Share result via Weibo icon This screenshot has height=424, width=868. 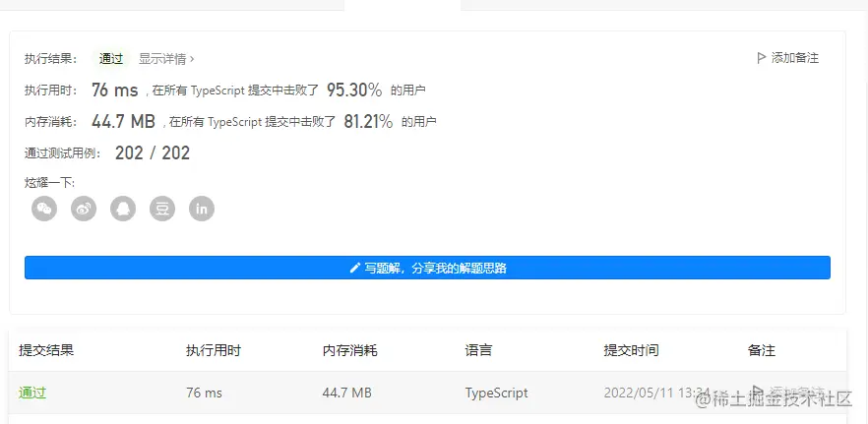pyautogui.click(x=84, y=209)
